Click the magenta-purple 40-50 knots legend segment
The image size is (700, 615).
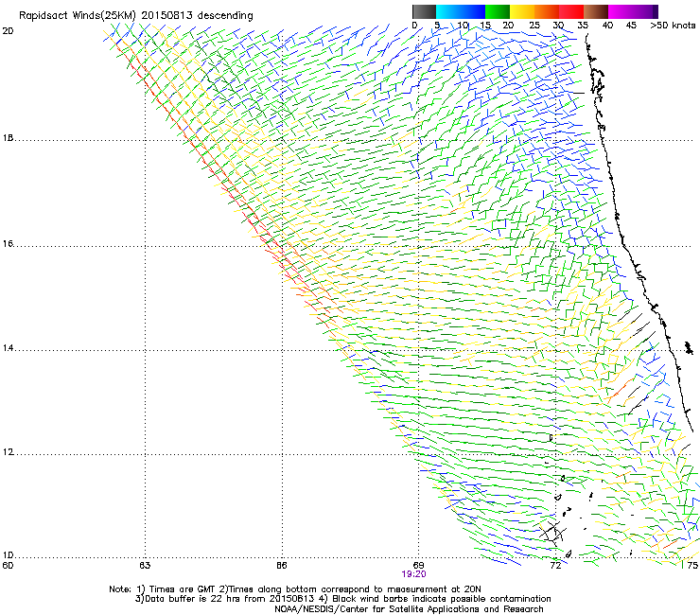pos(633,11)
